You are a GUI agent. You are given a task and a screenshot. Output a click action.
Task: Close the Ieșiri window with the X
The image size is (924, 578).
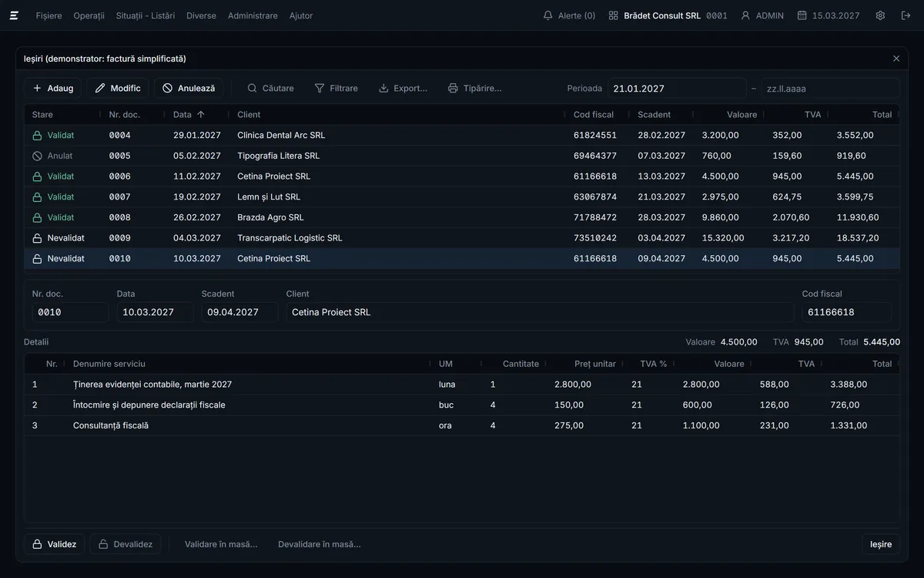click(896, 59)
